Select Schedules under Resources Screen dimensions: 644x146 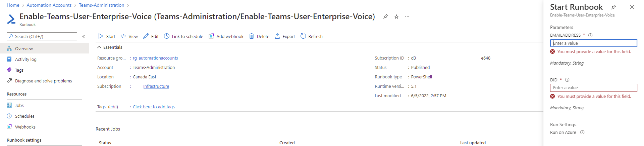pos(24,116)
